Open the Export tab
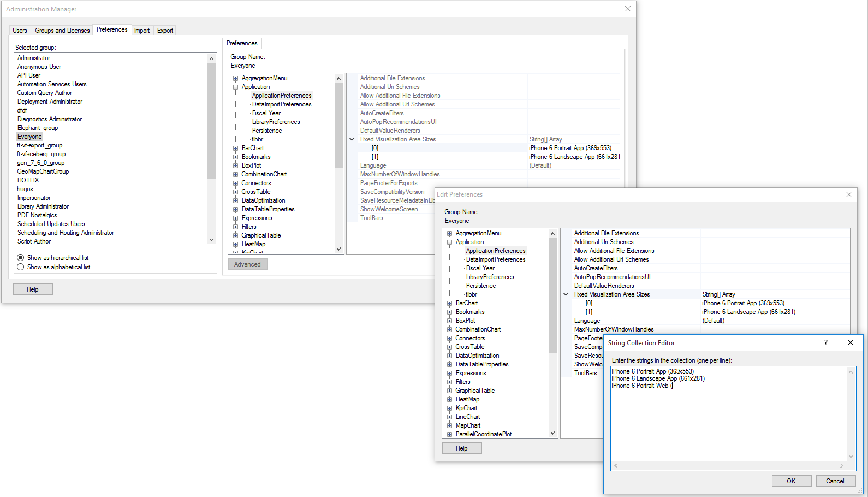The height and width of the screenshot is (497, 868). coord(165,31)
